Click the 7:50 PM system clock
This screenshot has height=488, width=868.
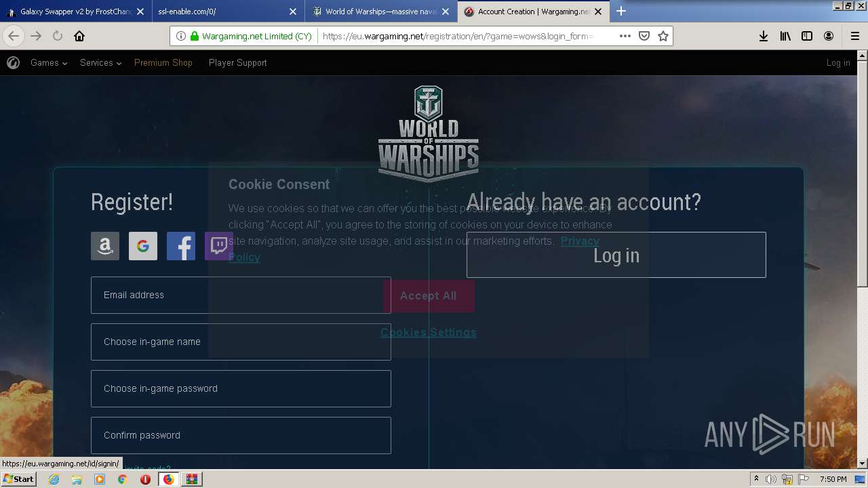[x=833, y=479]
